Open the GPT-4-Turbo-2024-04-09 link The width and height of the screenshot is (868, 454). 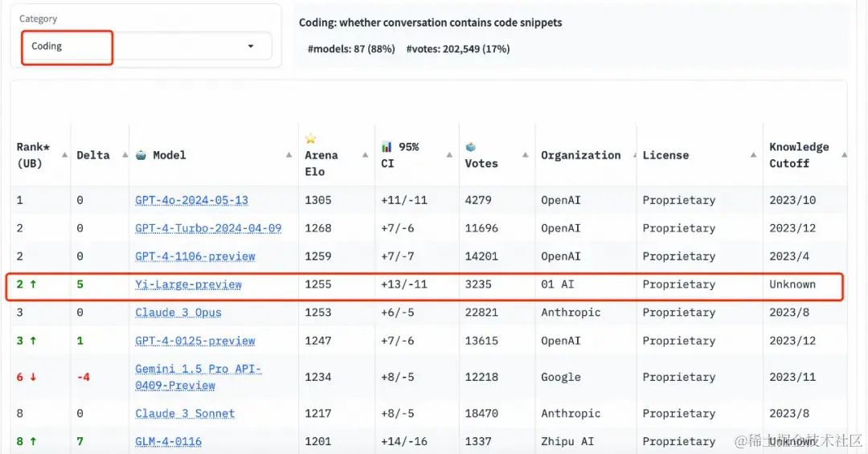tap(208, 228)
